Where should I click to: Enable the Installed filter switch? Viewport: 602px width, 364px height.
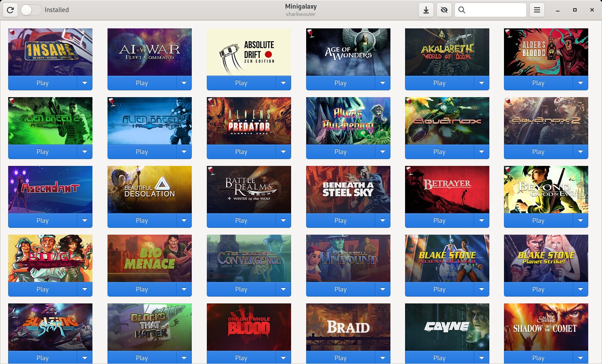pos(30,10)
